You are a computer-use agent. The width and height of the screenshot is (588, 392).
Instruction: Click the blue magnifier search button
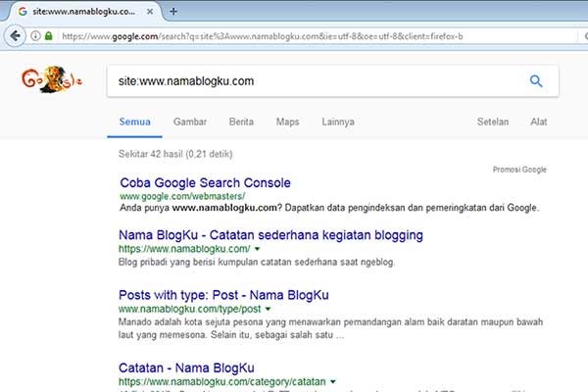click(x=536, y=80)
